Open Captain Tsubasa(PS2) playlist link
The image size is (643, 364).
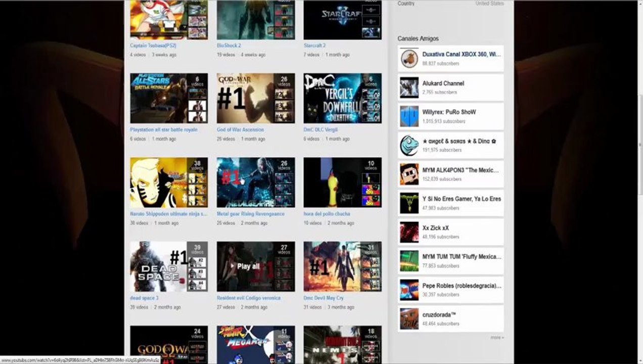pos(153,45)
